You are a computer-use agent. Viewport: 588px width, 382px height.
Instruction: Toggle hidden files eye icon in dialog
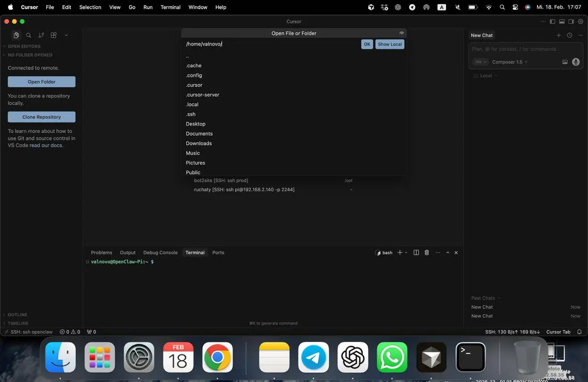[401, 33]
